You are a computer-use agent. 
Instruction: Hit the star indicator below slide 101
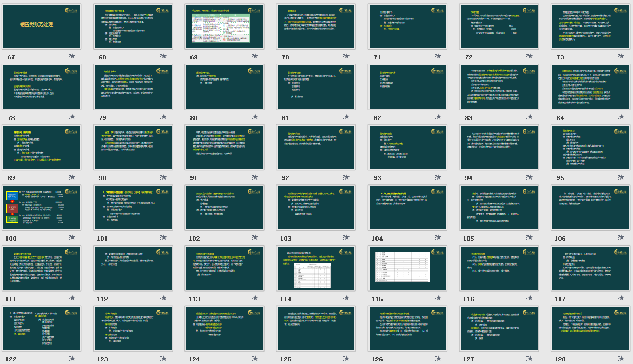click(163, 237)
